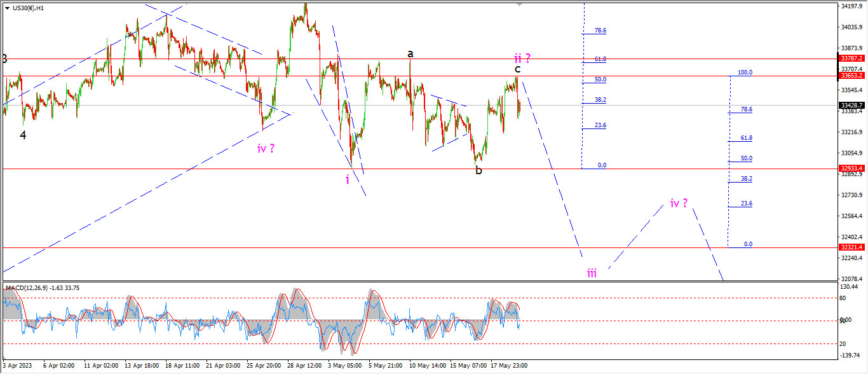Screen dimensions: 868x374
Task: Click the 17 May 23:00 time label
Action: pyautogui.click(x=509, y=366)
